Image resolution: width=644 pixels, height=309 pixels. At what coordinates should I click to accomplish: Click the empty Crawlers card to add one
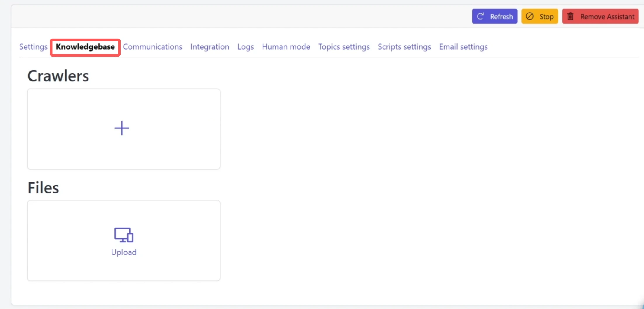tap(124, 129)
